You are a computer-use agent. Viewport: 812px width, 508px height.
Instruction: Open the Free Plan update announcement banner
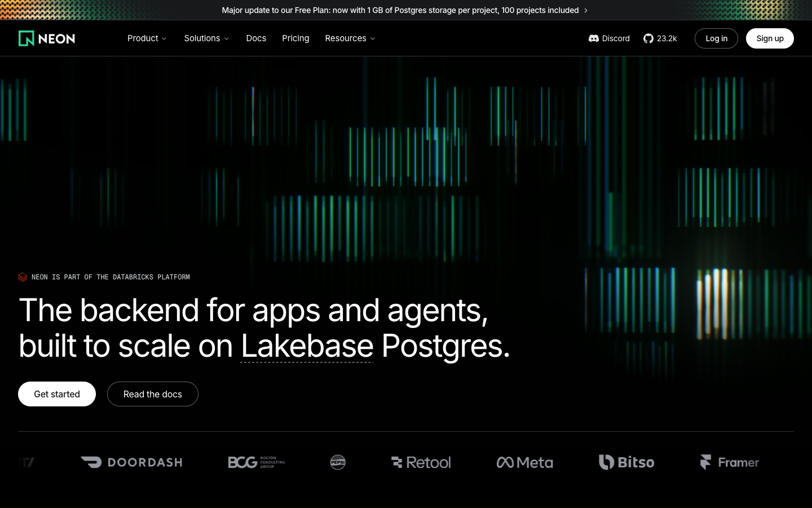(x=405, y=10)
